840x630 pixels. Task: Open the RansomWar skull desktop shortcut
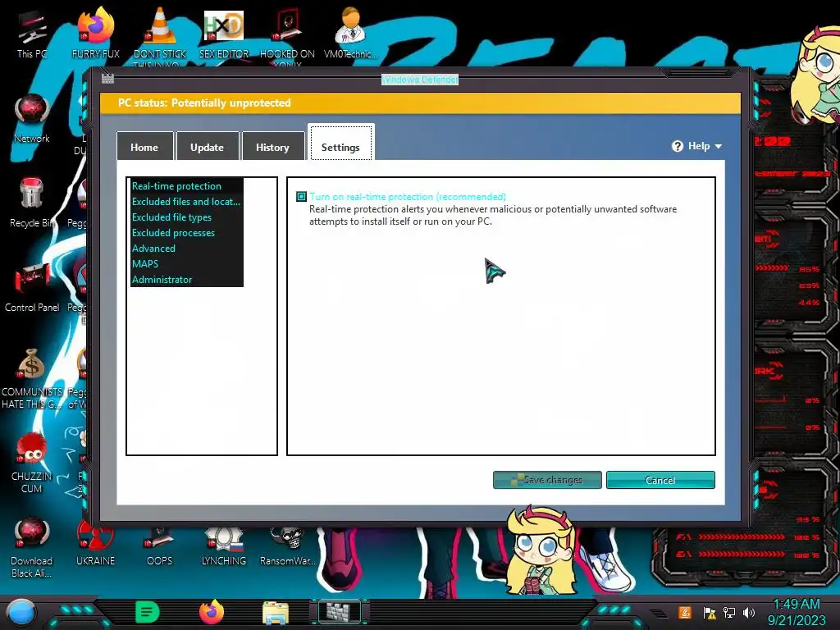click(288, 546)
